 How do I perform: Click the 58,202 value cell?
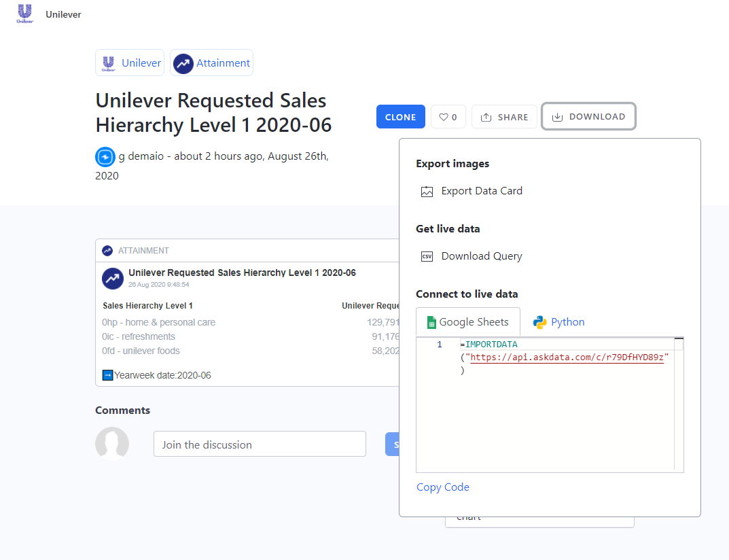coord(385,351)
